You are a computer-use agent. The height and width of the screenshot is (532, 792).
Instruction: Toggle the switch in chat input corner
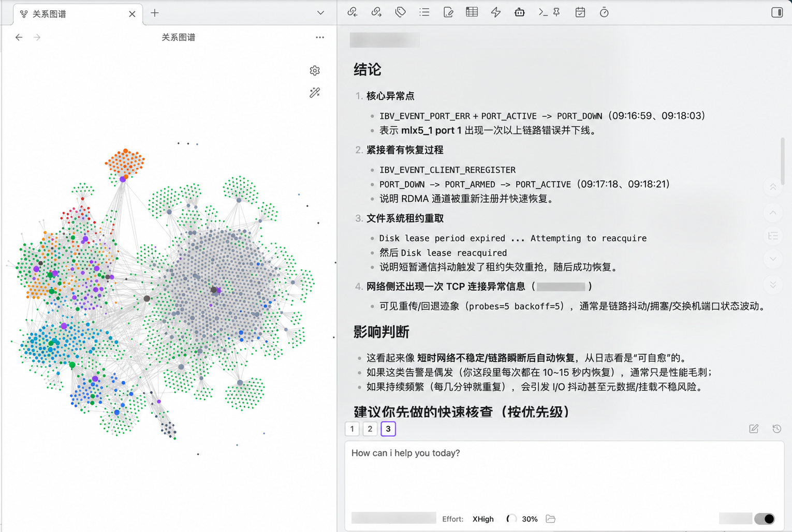765,519
